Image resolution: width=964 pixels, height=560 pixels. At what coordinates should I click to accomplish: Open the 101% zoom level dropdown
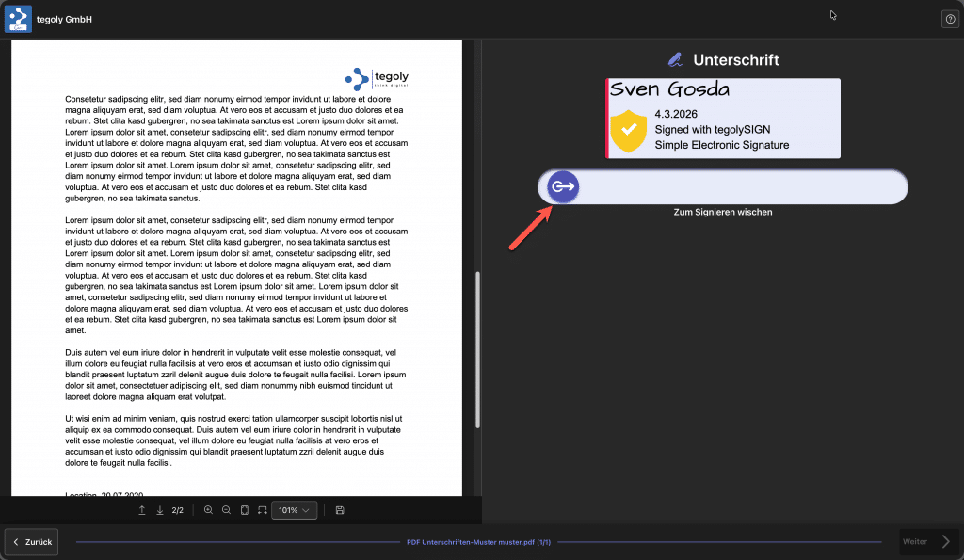coord(294,510)
